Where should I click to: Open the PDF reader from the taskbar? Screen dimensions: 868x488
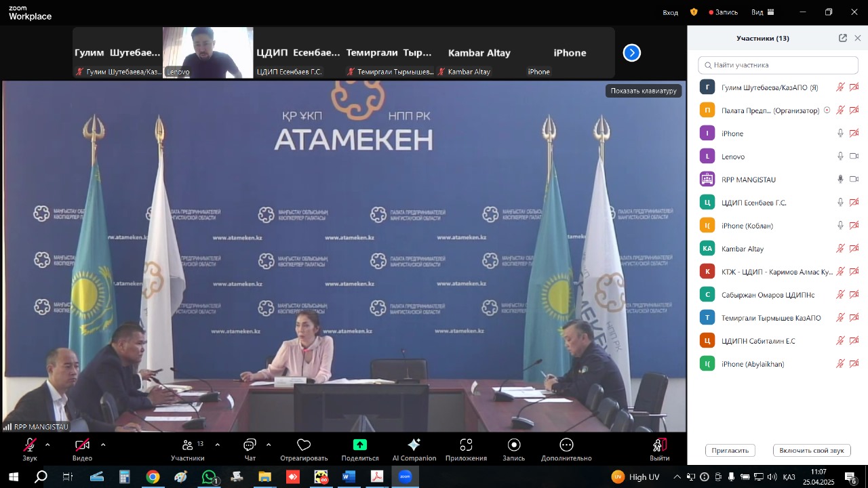pos(377,477)
